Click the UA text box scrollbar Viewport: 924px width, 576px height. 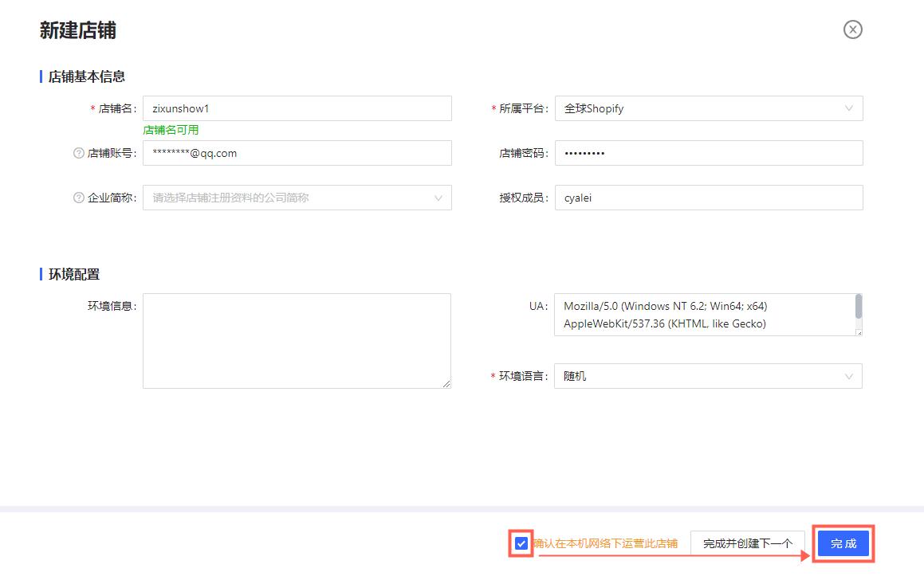[x=859, y=306]
